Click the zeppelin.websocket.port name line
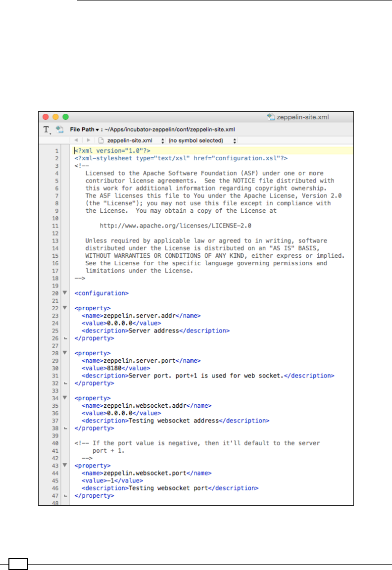Screen dimensions: 392x570 (x=147, y=474)
